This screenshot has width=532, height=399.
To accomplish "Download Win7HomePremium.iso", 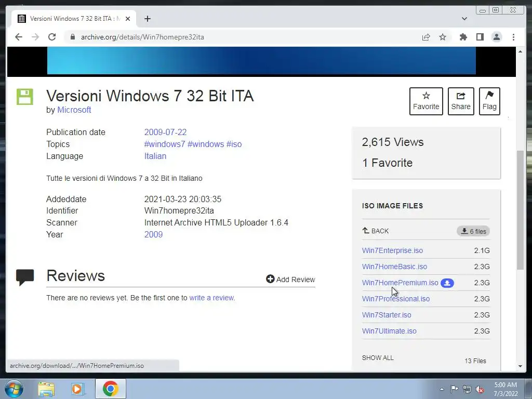I will click(x=400, y=283).
